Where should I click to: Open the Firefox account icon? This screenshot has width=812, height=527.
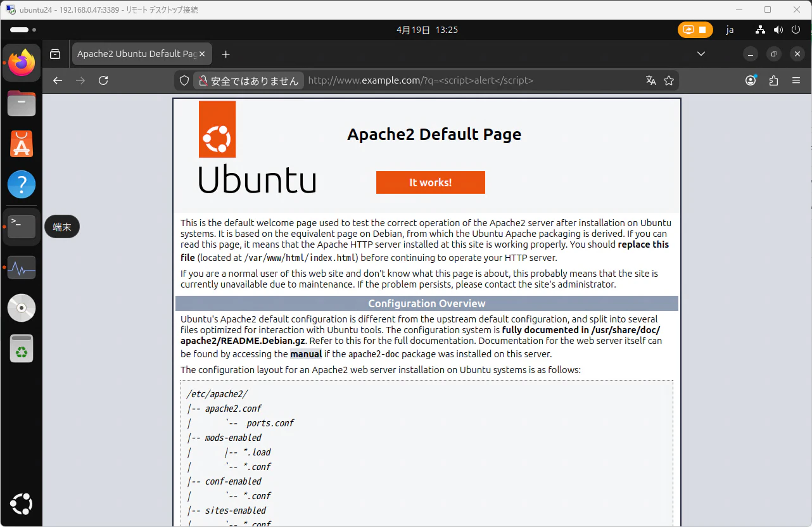click(x=751, y=80)
